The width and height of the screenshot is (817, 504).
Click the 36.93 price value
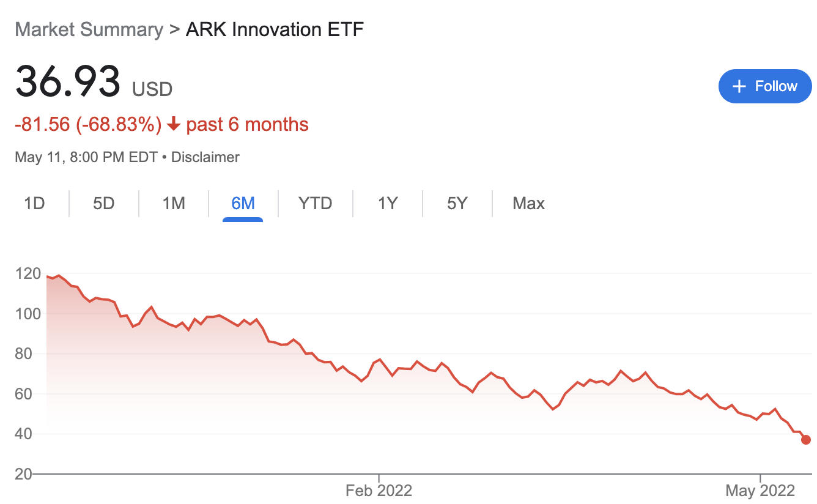[68, 81]
